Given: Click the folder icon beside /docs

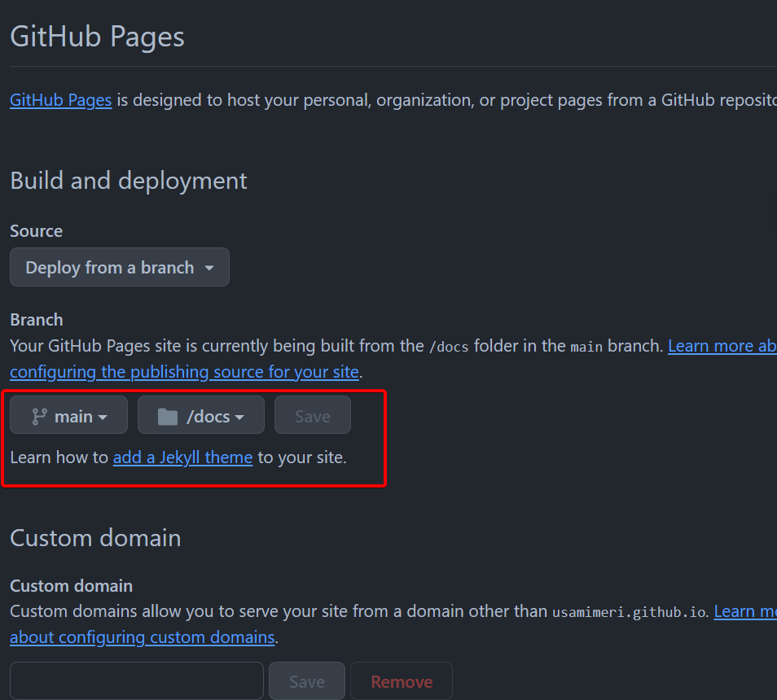Looking at the screenshot, I should [168, 417].
